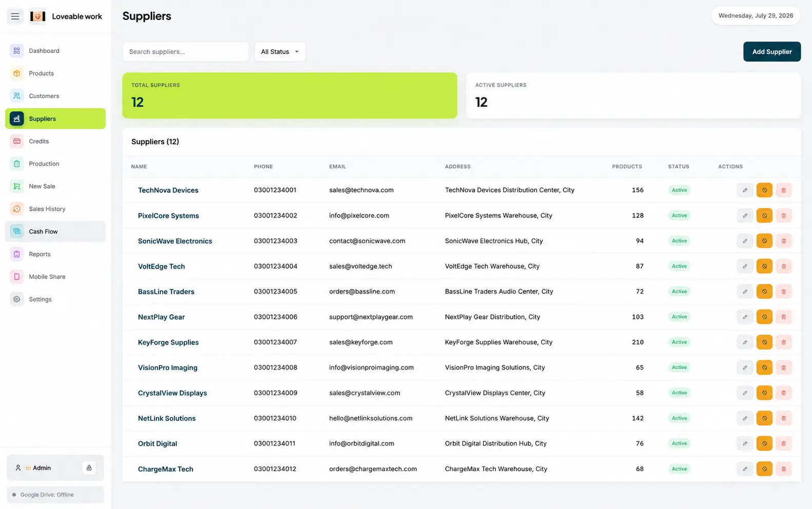Viewport: 812px width, 509px height.
Task: Click the STATUS column header
Action: 679,167
